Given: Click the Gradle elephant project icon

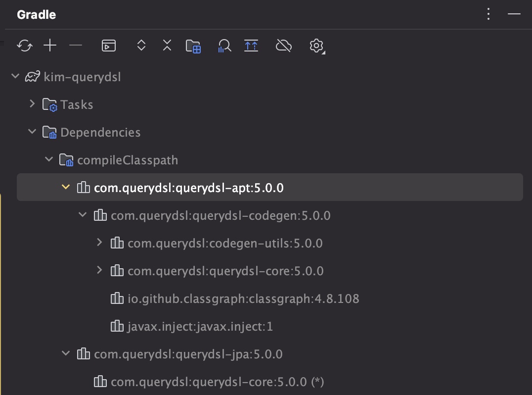Looking at the screenshot, I should click(x=33, y=77).
